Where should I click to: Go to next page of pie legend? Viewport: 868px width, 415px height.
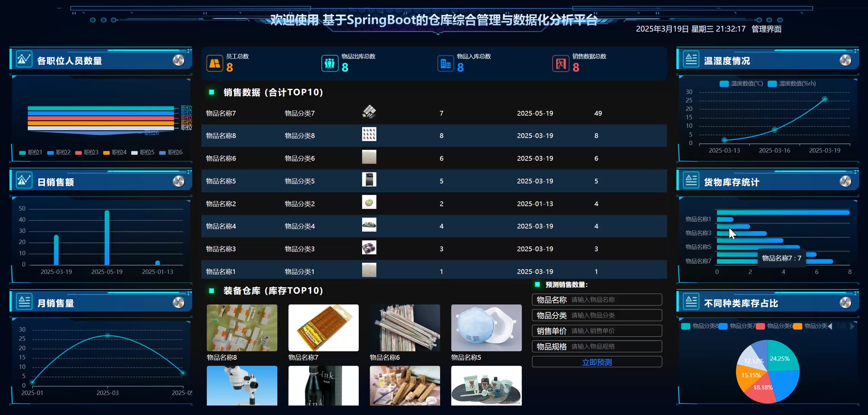pyautogui.click(x=852, y=326)
